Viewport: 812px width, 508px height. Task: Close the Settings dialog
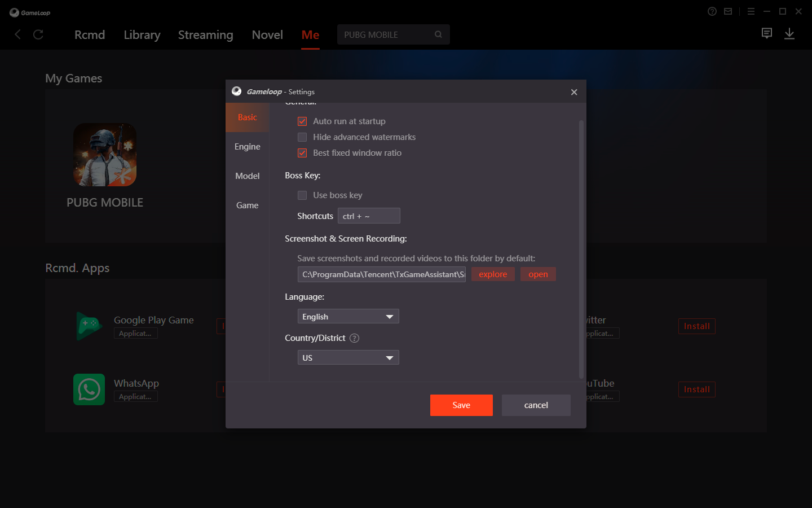574,92
